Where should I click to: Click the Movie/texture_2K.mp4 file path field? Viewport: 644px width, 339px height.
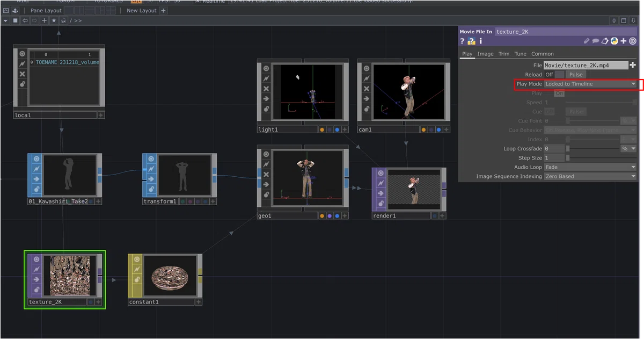click(586, 65)
